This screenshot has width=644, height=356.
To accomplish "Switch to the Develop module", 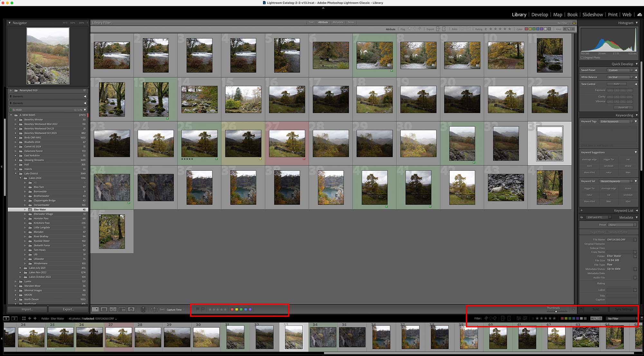I will [540, 14].
